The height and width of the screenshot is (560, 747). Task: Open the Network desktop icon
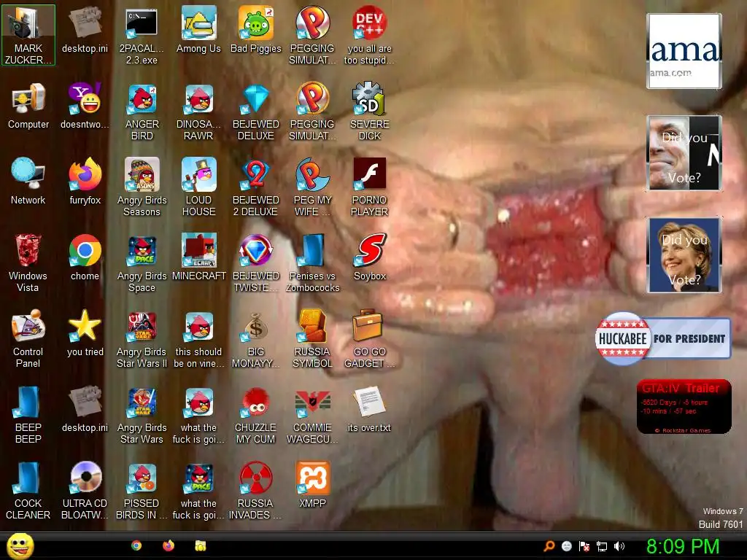pos(28,182)
